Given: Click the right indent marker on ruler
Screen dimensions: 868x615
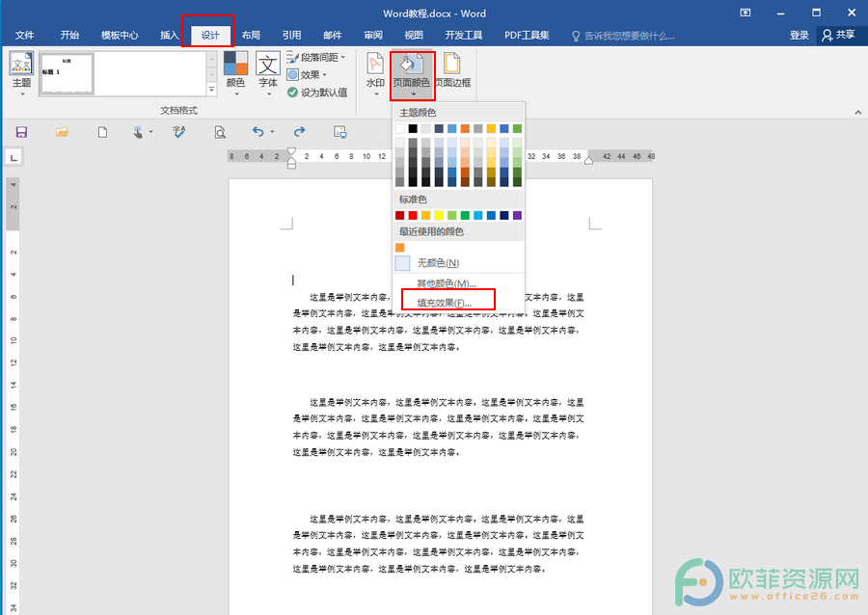Looking at the screenshot, I should click(589, 161).
